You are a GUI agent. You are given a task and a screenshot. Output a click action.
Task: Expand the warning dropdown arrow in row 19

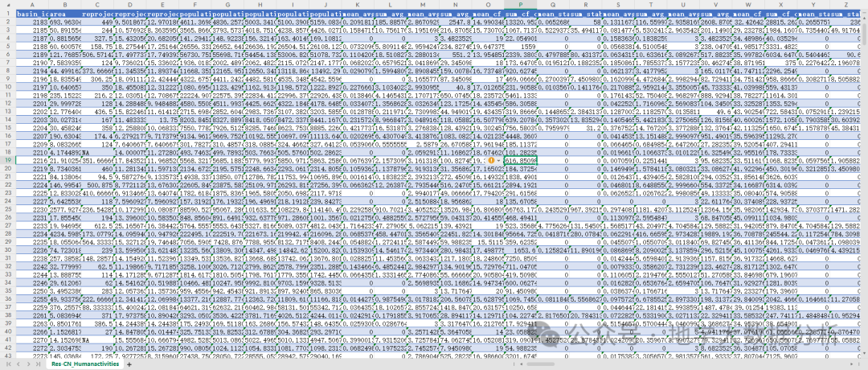pos(499,159)
